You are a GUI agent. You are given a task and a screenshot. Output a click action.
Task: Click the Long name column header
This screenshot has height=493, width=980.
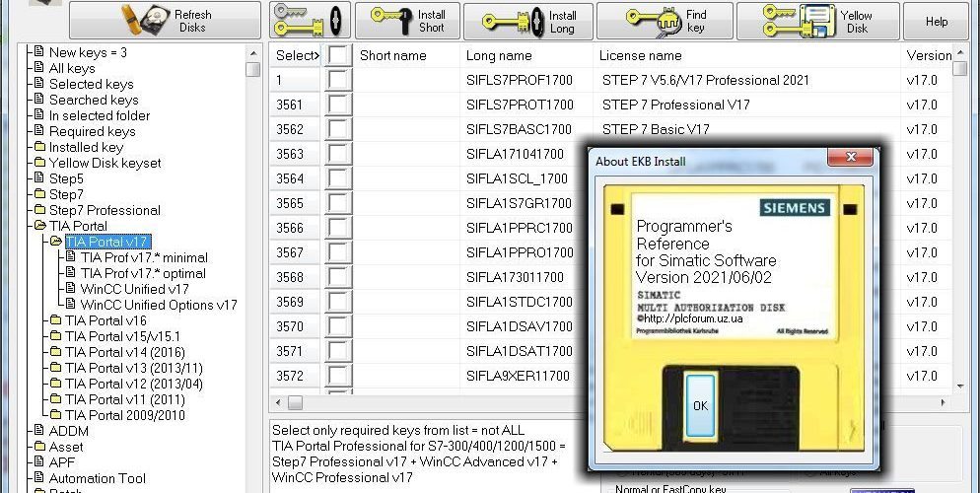(499, 55)
